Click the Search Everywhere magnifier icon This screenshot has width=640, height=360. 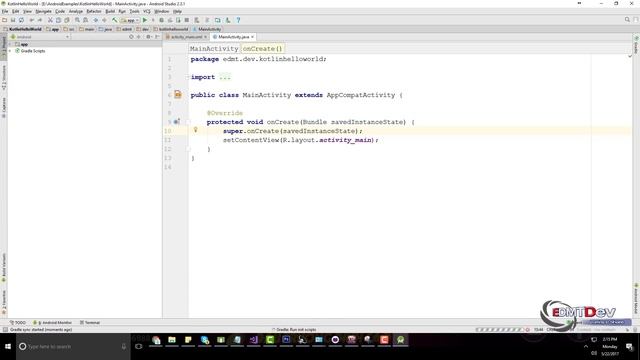(x=627, y=20)
